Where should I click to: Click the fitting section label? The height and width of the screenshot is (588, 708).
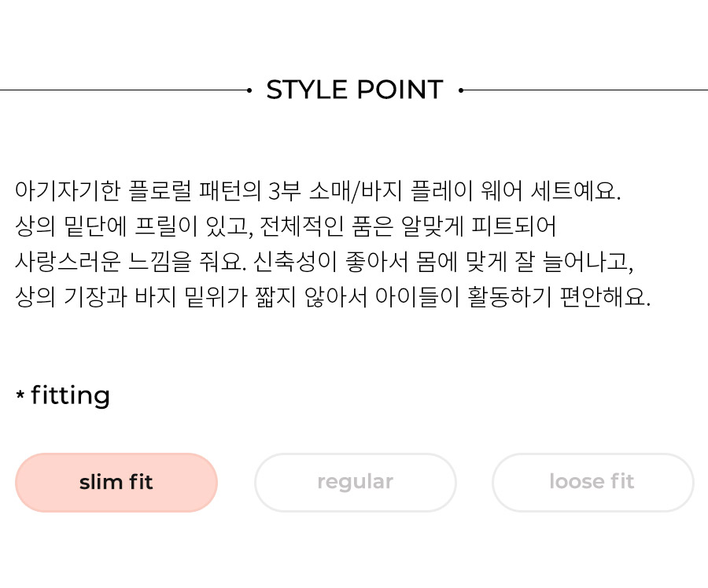[71, 395]
